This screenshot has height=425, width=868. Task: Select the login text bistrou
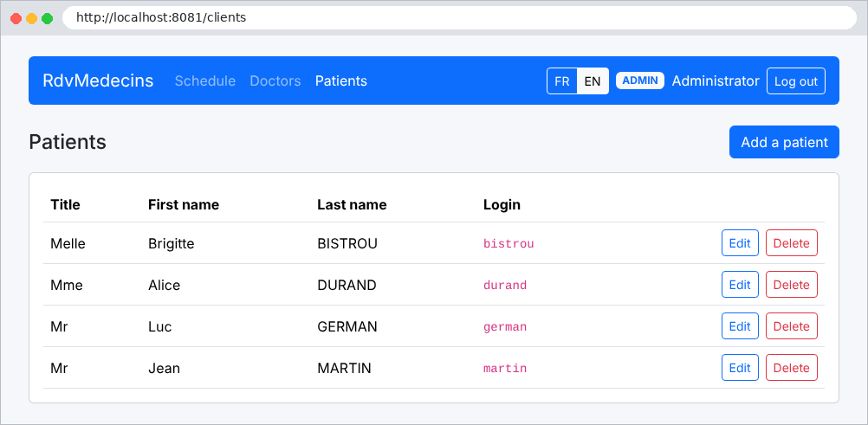508,243
